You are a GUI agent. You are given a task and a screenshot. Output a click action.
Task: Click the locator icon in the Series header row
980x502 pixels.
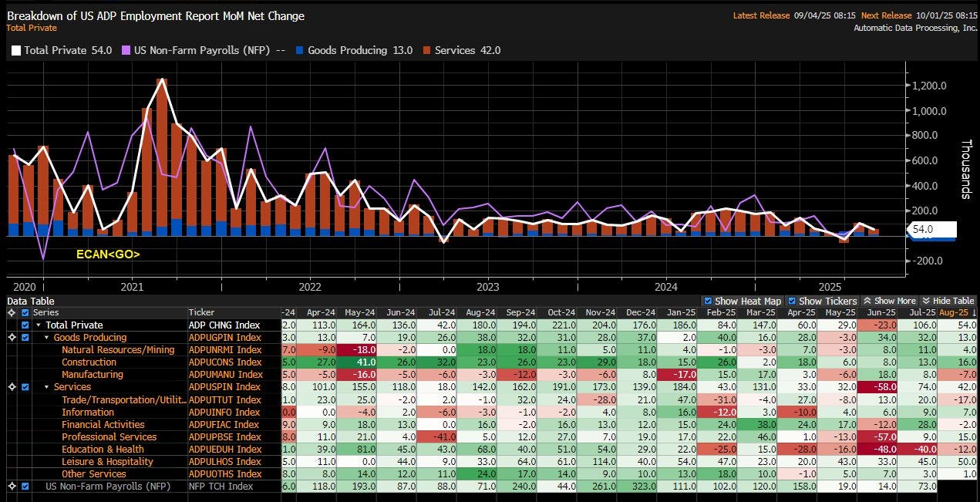[x=11, y=312]
